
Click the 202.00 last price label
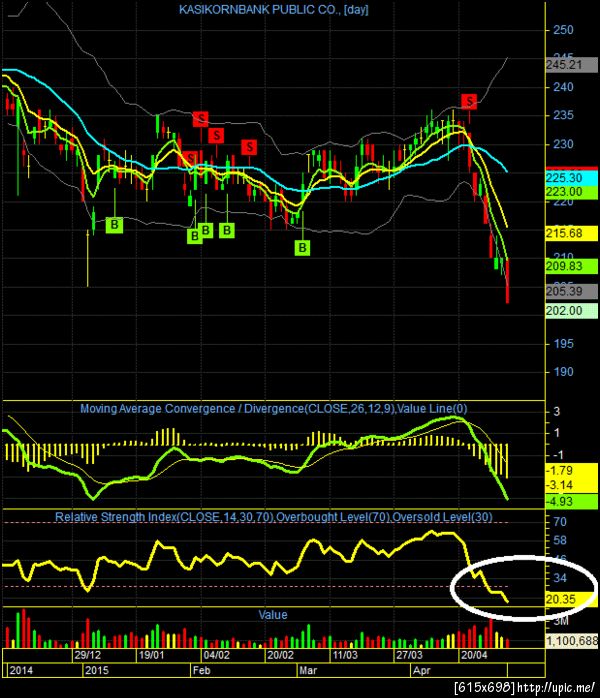coord(572,311)
